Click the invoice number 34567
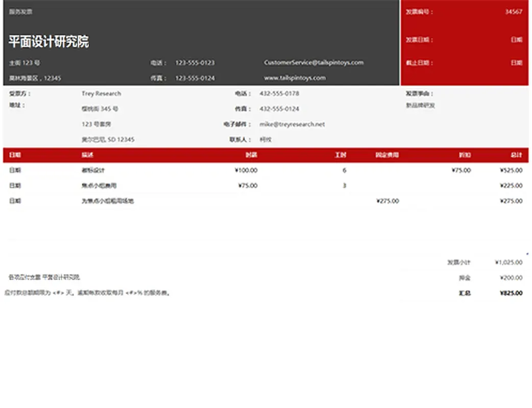Image resolution: width=532 pixels, height=408 pixels. (513, 12)
